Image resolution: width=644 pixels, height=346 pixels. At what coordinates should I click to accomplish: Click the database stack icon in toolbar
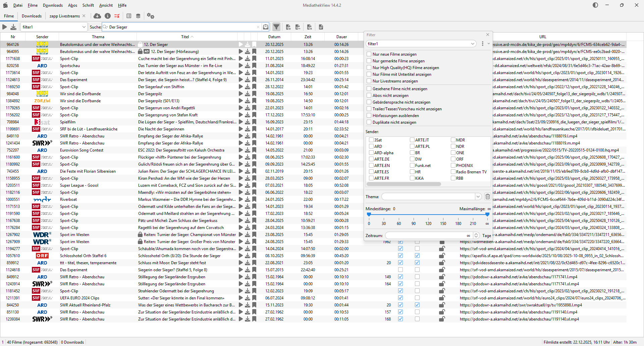click(x=138, y=16)
